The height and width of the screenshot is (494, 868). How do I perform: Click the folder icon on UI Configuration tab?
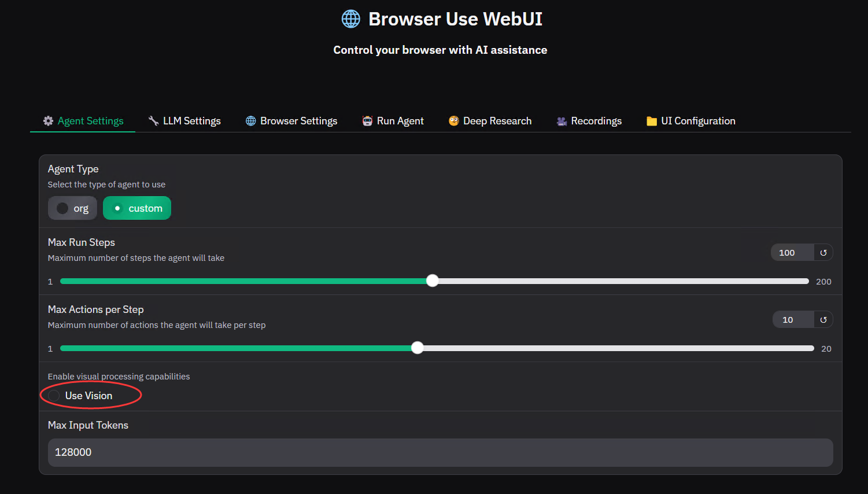[652, 121]
